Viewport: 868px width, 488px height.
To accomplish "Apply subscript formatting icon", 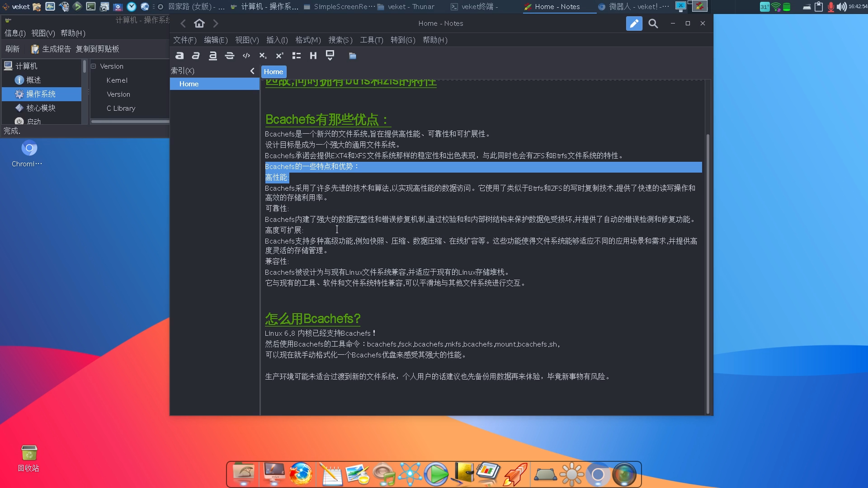I will coord(263,56).
